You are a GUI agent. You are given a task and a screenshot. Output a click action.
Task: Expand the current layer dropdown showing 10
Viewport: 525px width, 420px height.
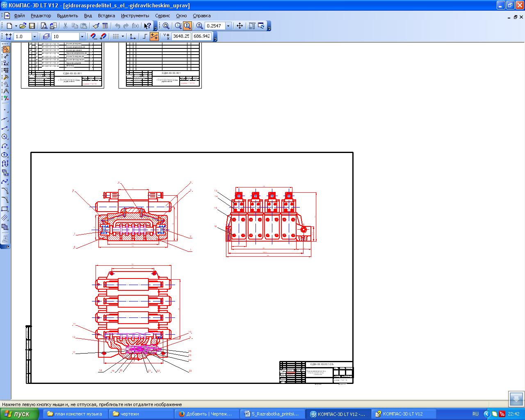(x=82, y=37)
